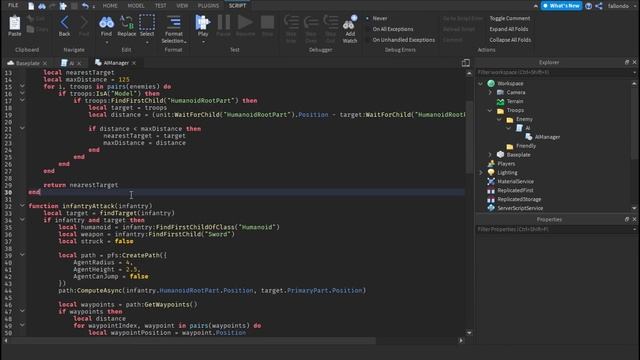Select the MaterialService icon in Explorer

[x=491, y=182]
